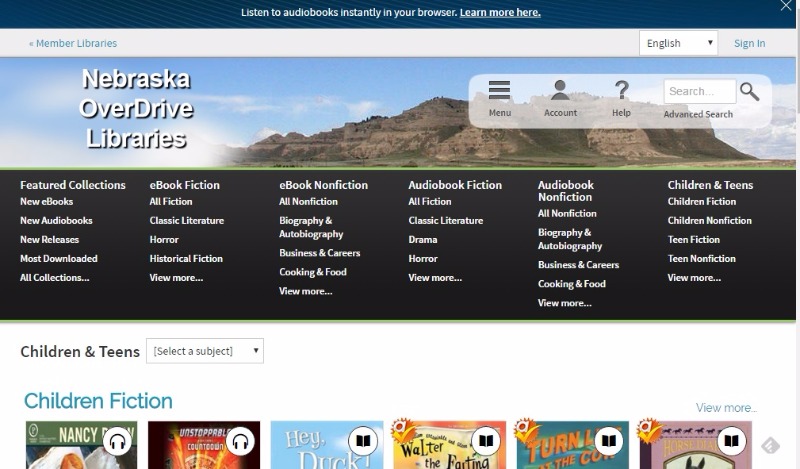This screenshot has height=469, width=800.
Task: Select Business & Careers under eBook Nonfiction
Action: (x=319, y=253)
